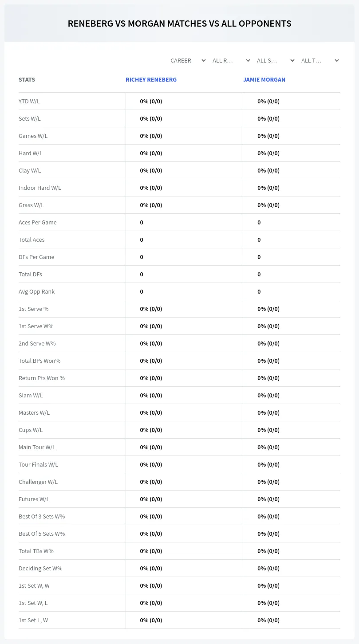Click the page title heading

click(x=179, y=24)
